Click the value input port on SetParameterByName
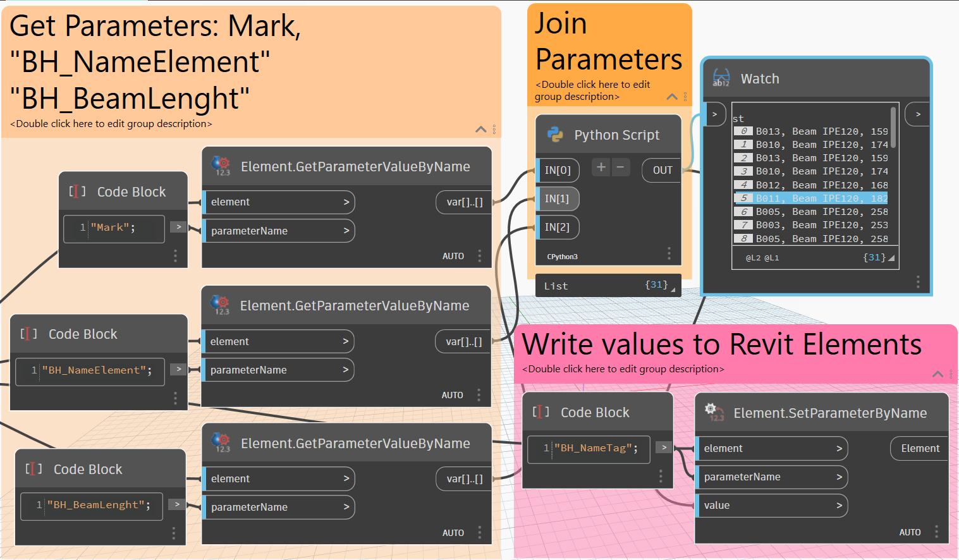Viewport: 959px width, 560px height. pos(771,506)
